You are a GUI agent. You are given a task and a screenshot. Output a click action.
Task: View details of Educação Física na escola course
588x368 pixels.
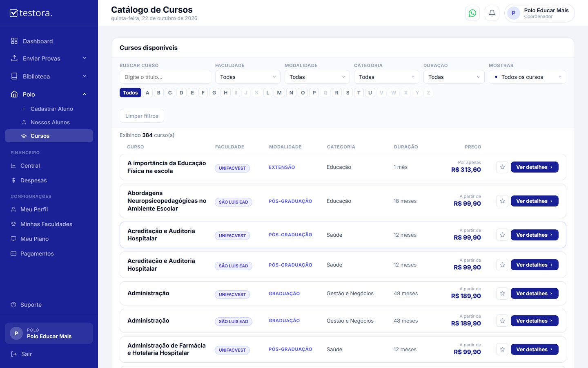[x=535, y=167]
